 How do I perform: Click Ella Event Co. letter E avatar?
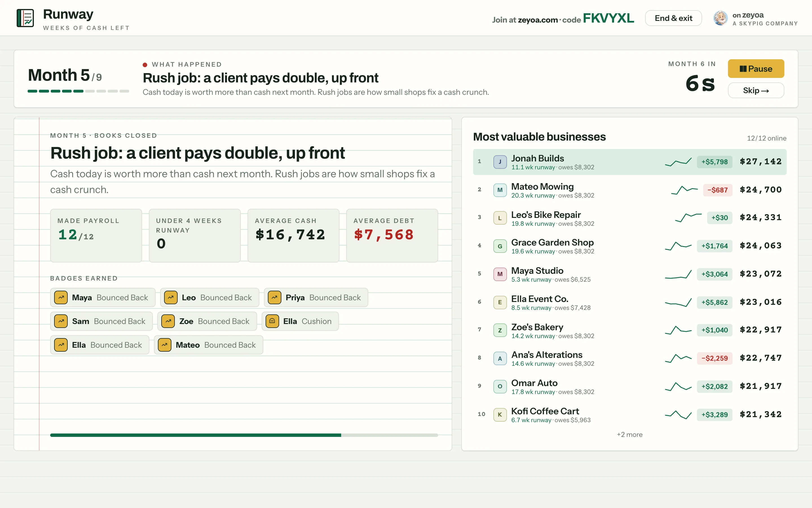click(500, 302)
